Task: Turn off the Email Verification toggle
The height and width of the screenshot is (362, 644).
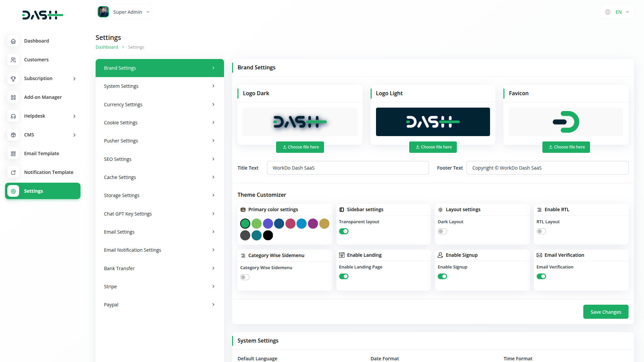Action: (x=541, y=277)
